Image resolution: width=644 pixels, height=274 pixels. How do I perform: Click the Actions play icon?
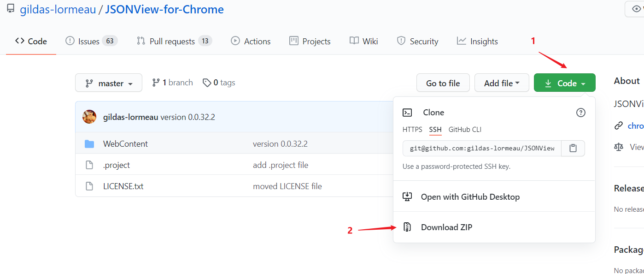(x=235, y=41)
